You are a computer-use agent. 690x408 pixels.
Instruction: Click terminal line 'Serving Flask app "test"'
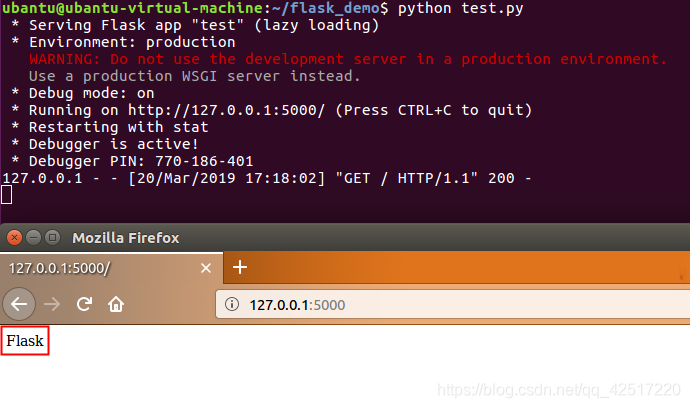pos(204,26)
